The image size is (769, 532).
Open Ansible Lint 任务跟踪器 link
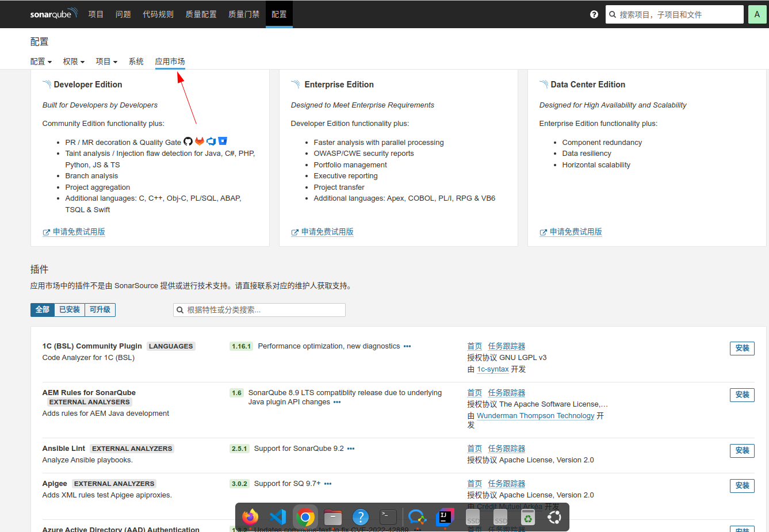[507, 449]
